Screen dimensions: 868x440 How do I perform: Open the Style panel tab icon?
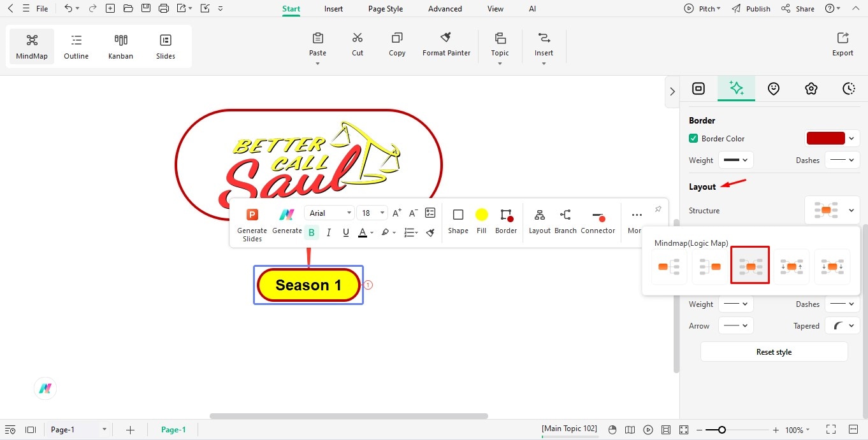tap(698, 89)
